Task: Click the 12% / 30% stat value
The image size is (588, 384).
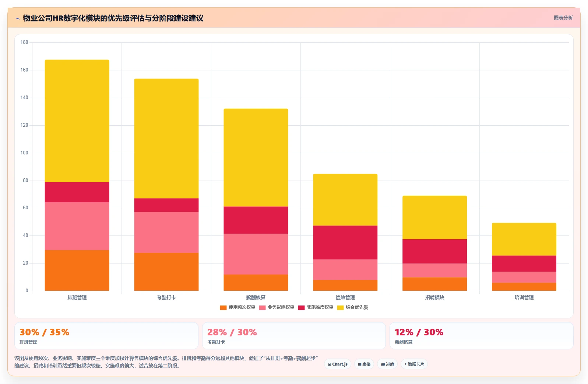Action: tap(419, 332)
